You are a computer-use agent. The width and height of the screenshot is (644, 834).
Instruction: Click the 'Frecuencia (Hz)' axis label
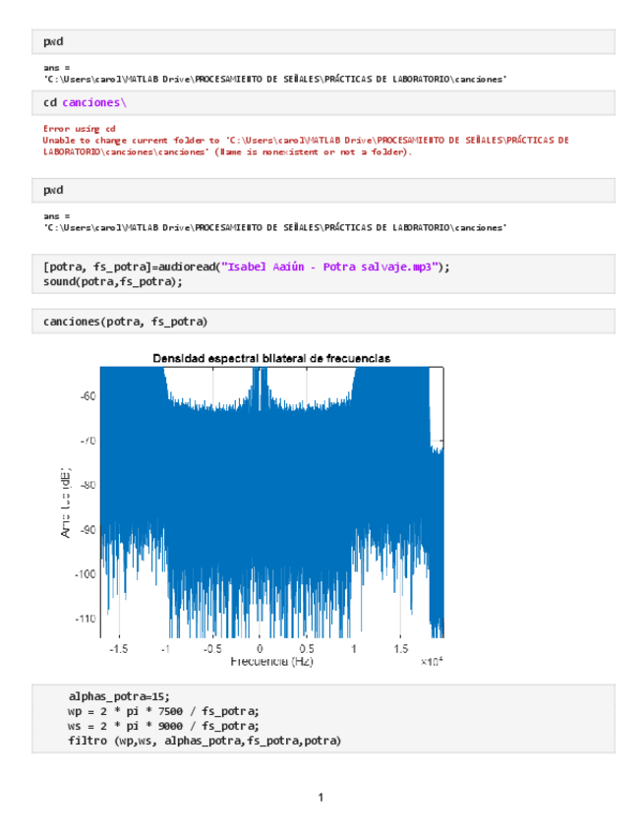[x=271, y=662]
